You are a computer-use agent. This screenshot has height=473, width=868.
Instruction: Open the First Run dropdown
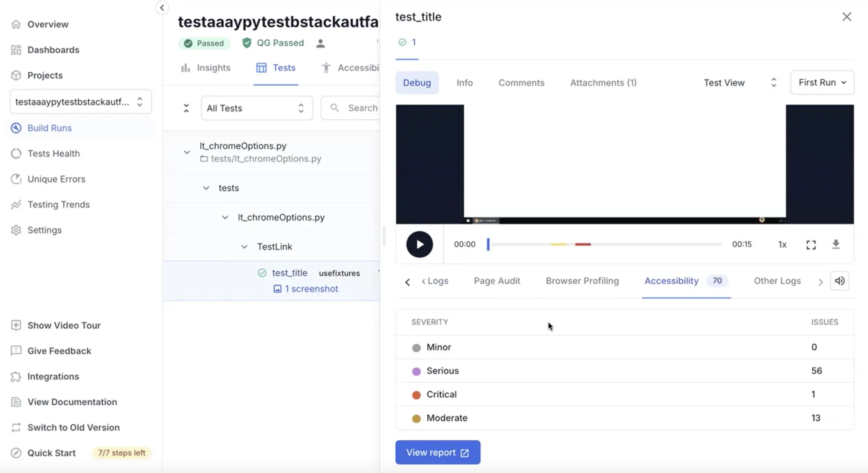tap(822, 82)
